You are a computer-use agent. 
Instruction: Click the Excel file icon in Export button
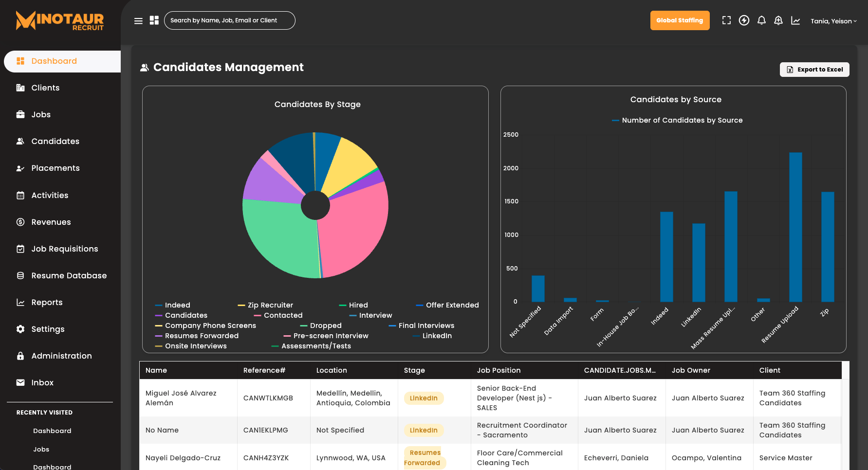[x=790, y=70]
